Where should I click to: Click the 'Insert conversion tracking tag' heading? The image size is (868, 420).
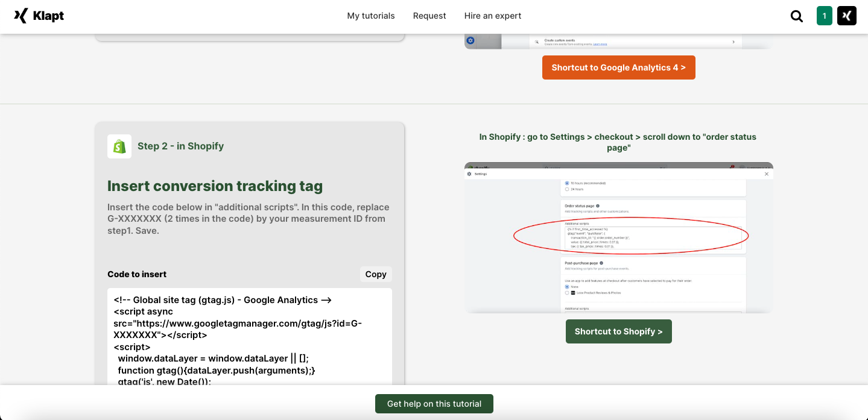pos(215,186)
